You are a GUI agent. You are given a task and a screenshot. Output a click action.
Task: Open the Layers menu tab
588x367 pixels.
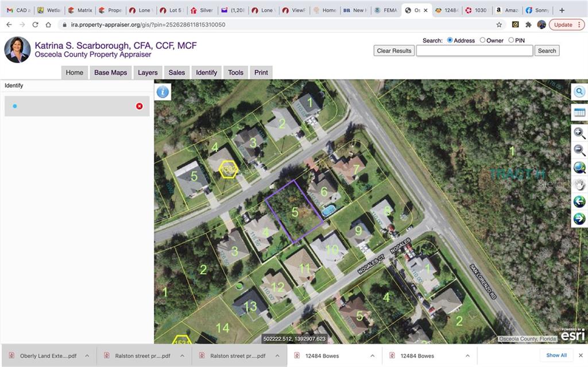coord(148,72)
